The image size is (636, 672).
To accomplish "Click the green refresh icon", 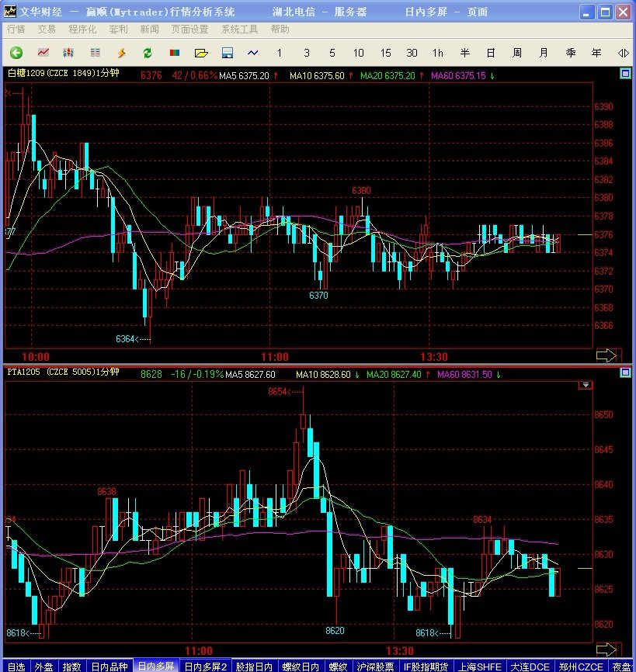I will pos(147,53).
